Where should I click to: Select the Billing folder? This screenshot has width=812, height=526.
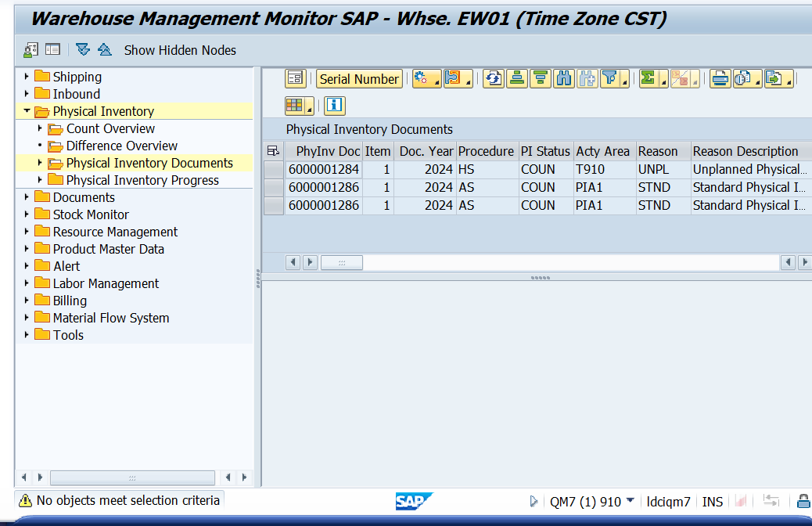[70, 301]
